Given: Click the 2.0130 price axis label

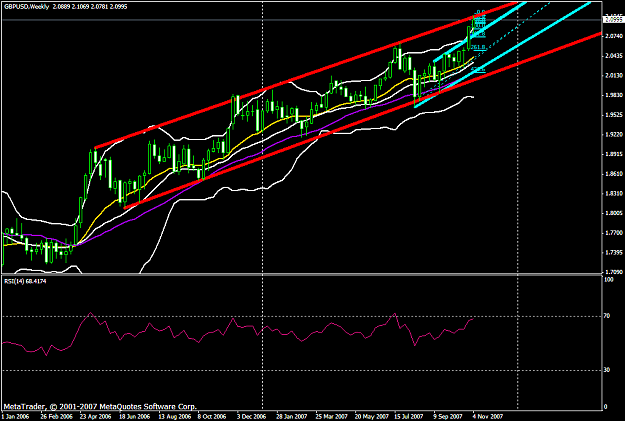Looking at the screenshot, I should [614, 75].
